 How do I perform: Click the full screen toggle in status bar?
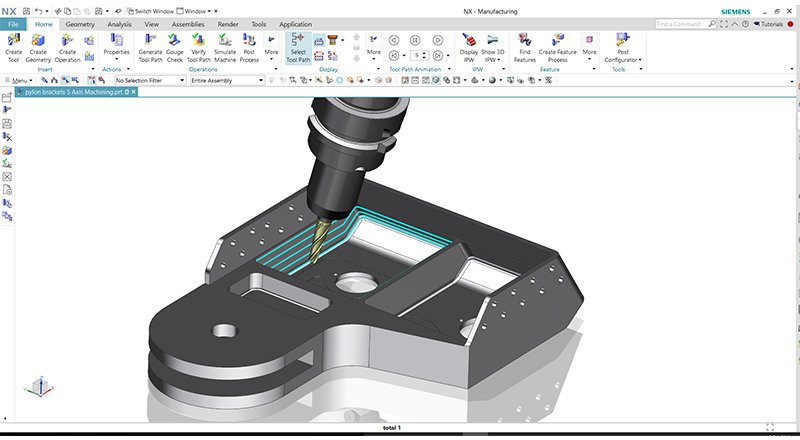tap(770, 427)
